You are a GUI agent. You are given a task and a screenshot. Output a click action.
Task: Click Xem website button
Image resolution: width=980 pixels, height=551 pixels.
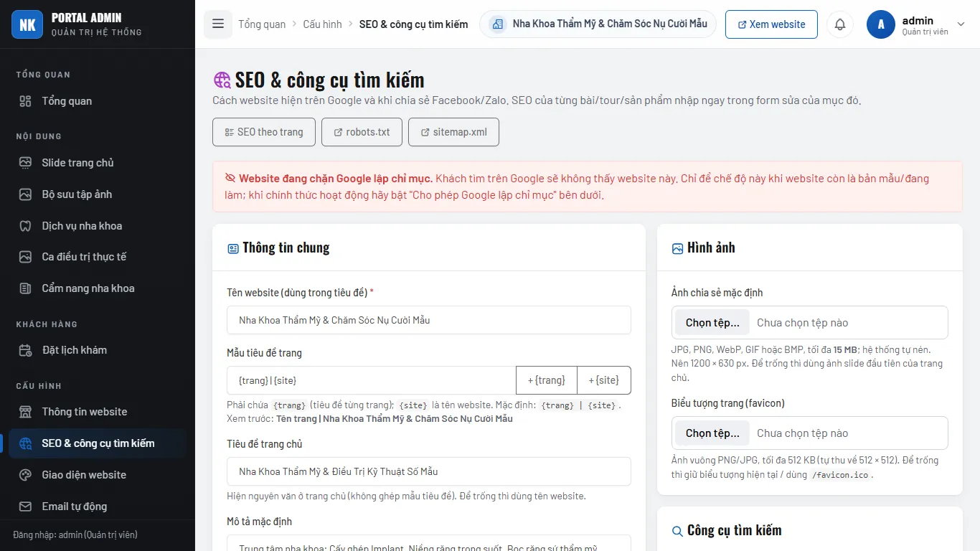coord(771,24)
